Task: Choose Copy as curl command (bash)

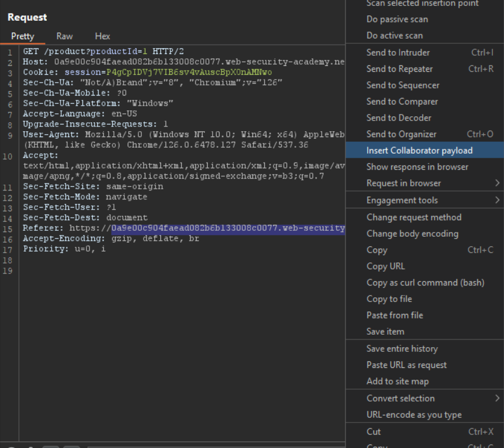Action: tap(425, 282)
